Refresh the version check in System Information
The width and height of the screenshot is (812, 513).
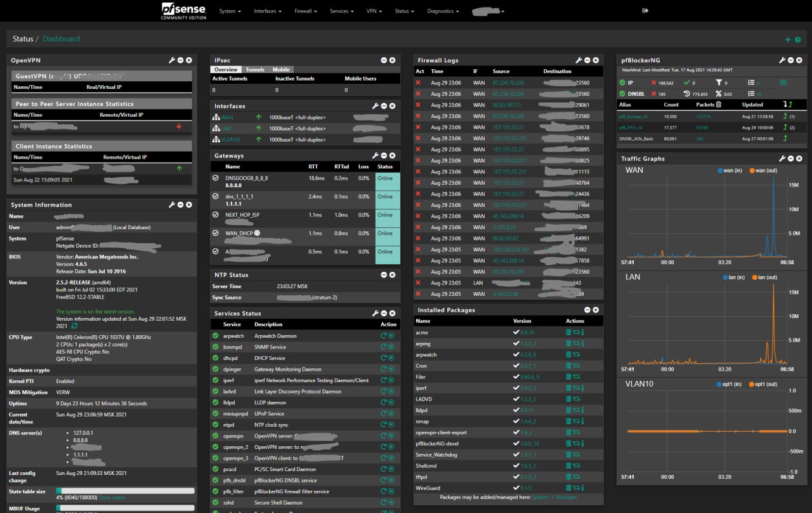tap(74, 326)
